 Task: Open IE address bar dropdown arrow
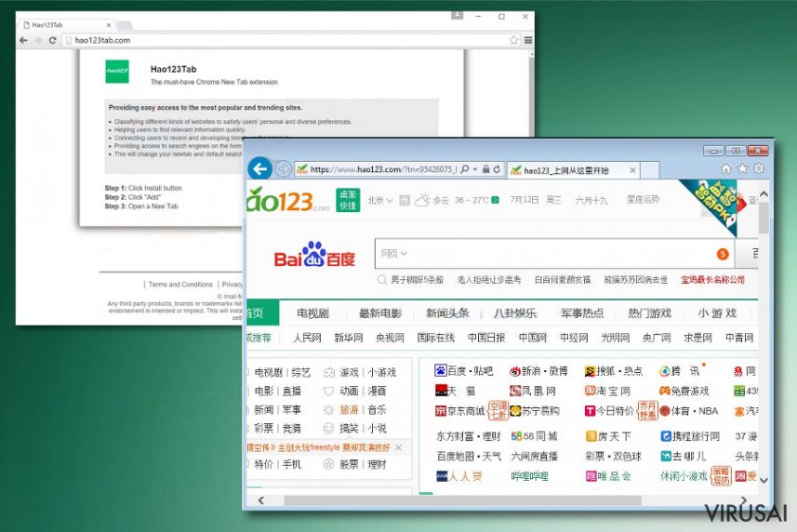pyautogui.click(x=474, y=169)
